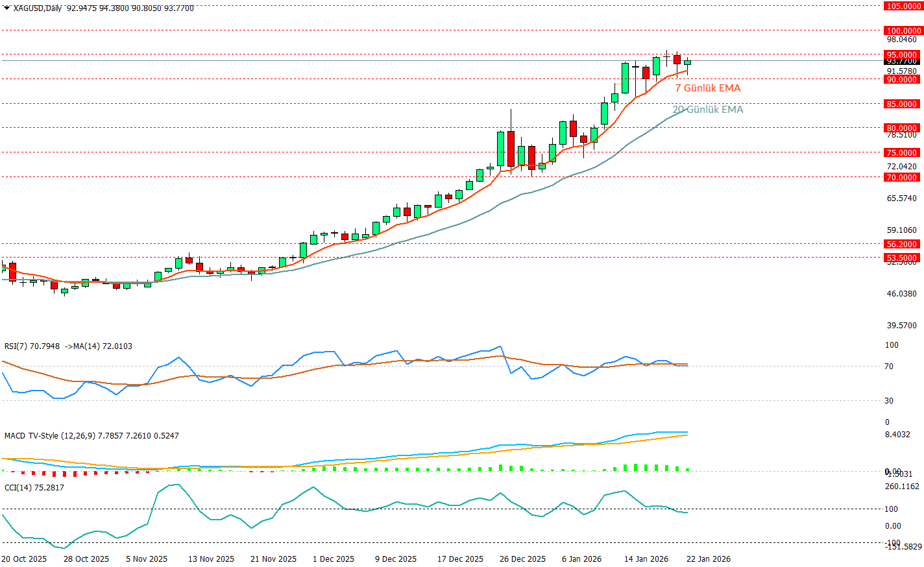Select the 80.0000 price level label
924x567 pixels.
click(x=902, y=128)
